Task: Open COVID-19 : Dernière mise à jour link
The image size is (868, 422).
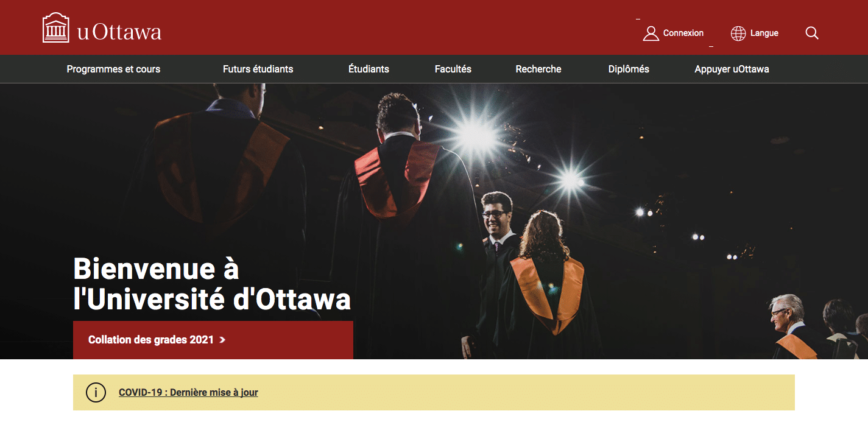Action: click(x=188, y=393)
